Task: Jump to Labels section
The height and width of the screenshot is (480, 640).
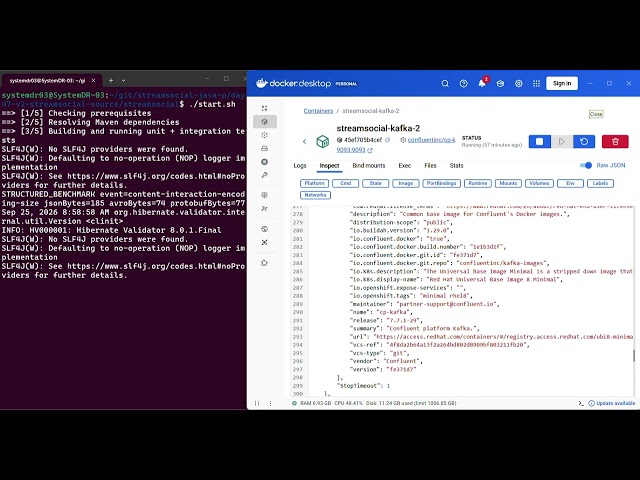Action: click(x=600, y=183)
